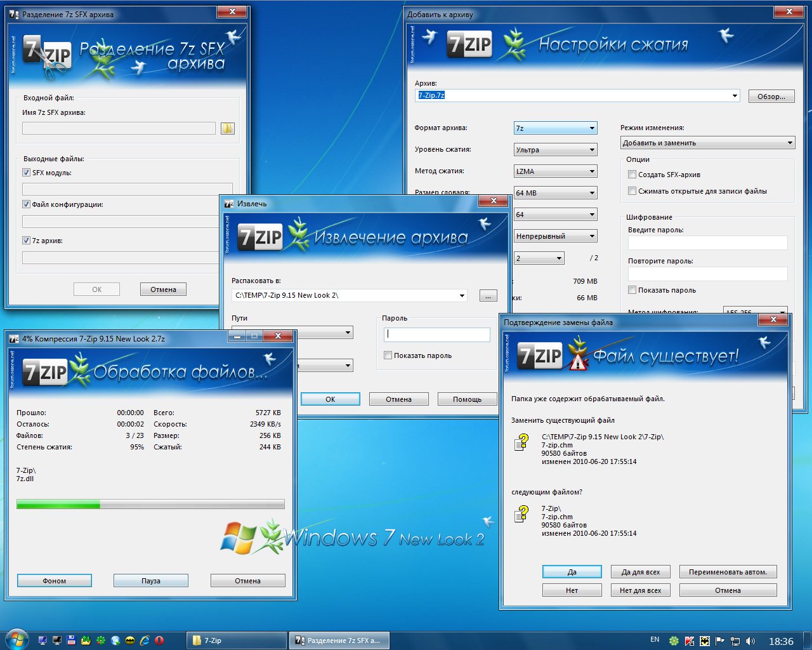The image size is (812, 650).
Task: Click 7z title icon of compression progress window
Action: click(14, 339)
